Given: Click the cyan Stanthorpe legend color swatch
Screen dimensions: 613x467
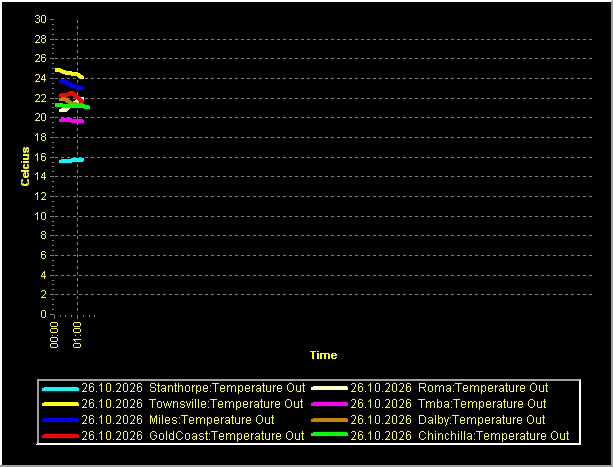Looking at the screenshot, I should (61, 389).
